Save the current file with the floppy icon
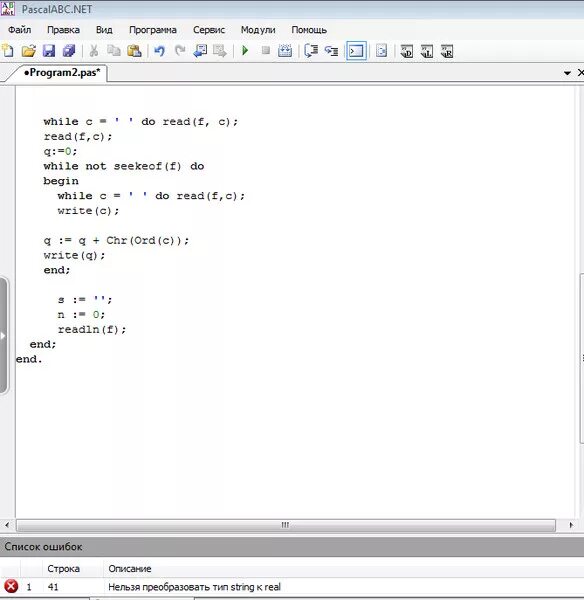 pos(49,51)
